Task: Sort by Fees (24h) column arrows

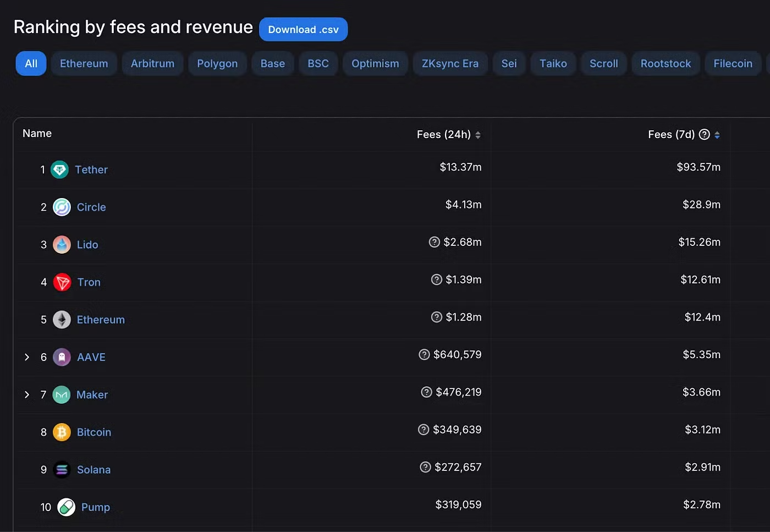Action: click(478, 135)
